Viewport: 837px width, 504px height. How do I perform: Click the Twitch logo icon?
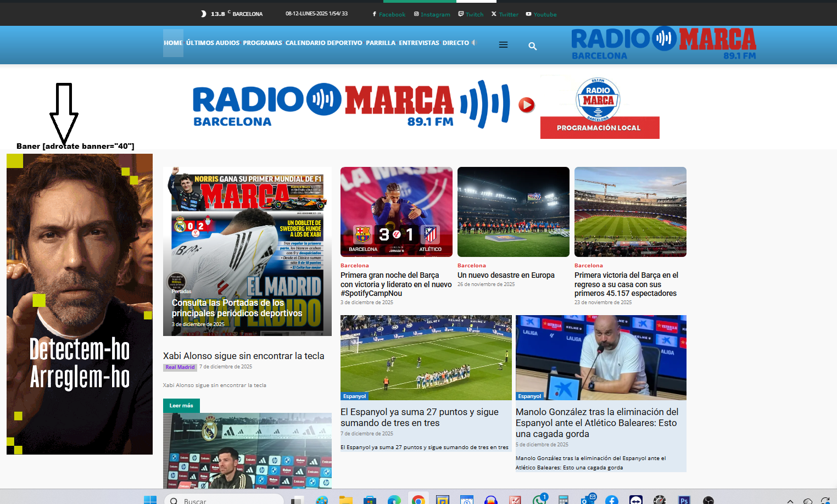coord(461,14)
